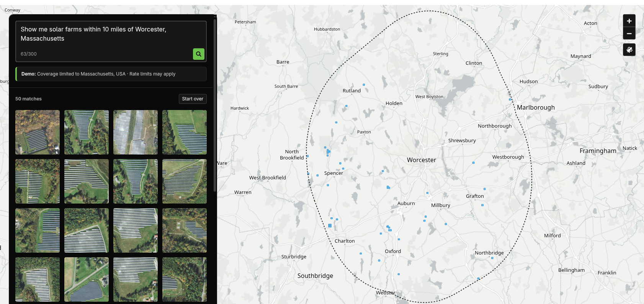This screenshot has width=644, height=304.
Task: Toggle the satellite imagery map layer
Action: tap(629, 50)
